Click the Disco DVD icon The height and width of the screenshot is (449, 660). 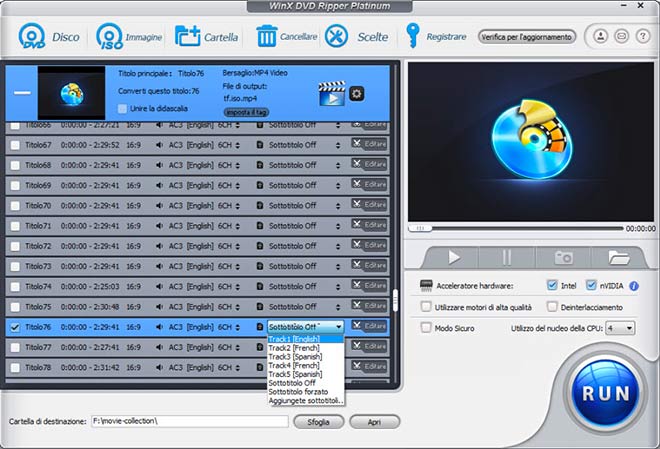click(x=32, y=36)
